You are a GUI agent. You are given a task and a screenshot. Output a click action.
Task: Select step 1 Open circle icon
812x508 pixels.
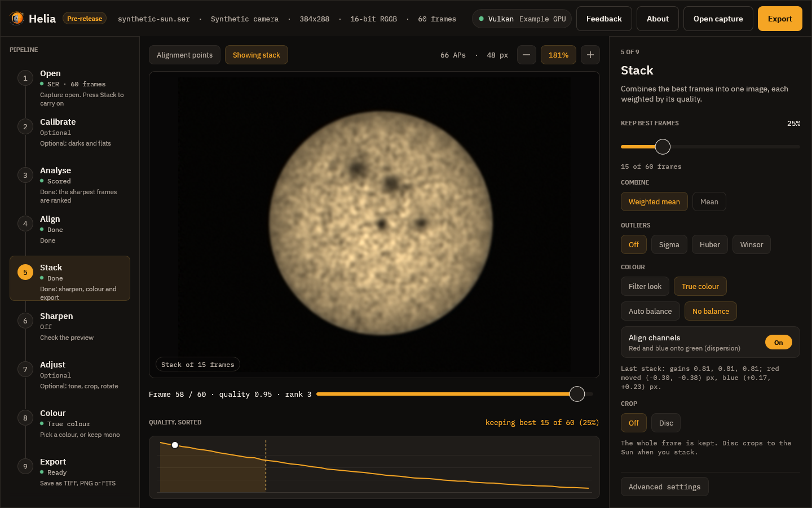point(25,78)
